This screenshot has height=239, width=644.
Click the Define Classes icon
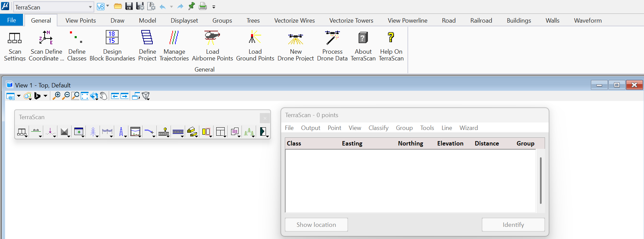coord(77,45)
